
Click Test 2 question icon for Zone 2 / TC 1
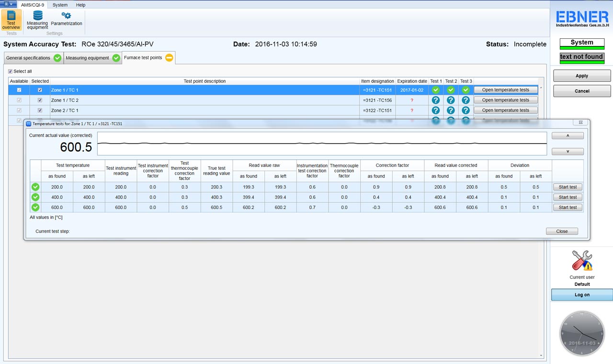pos(451,110)
